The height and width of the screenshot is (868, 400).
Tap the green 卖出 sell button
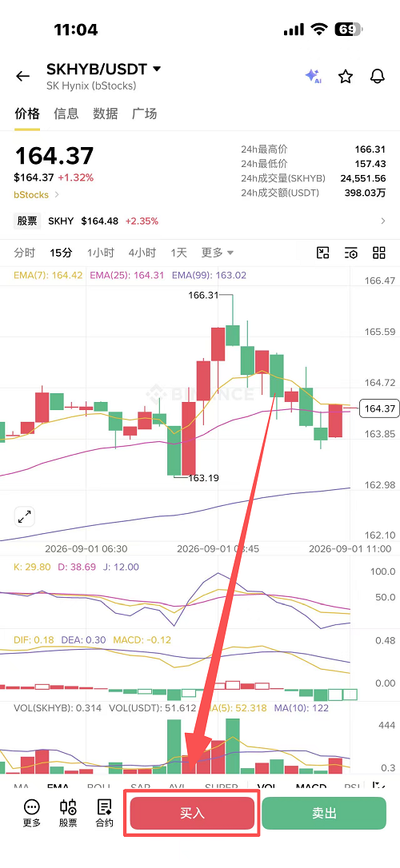[x=324, y=813]
